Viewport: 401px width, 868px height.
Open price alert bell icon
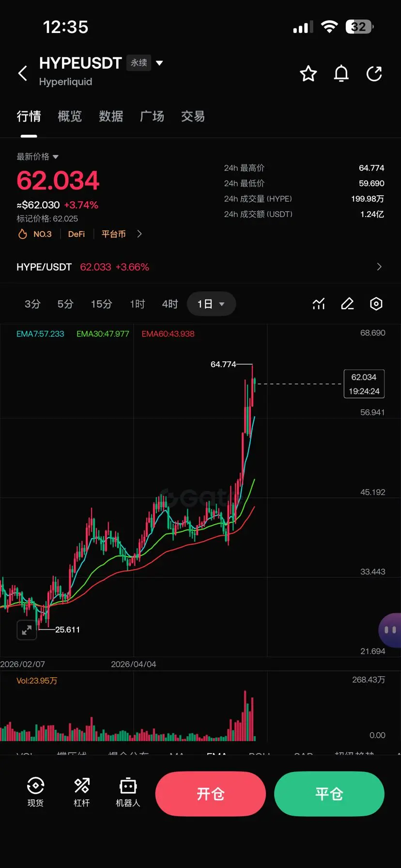coord(341,74)
